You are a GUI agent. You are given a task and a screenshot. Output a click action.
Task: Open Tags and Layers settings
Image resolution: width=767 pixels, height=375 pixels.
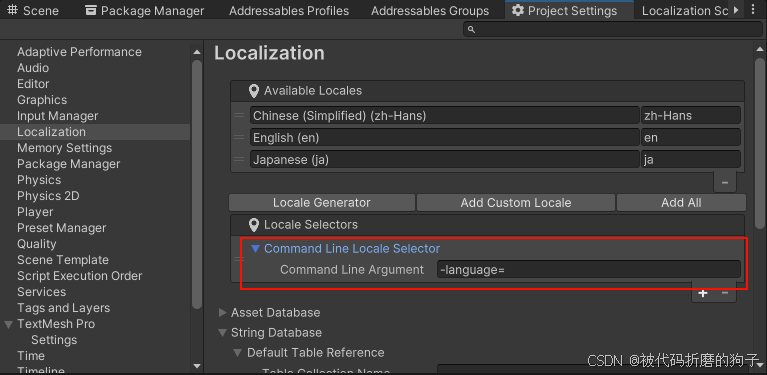(64, 308)
